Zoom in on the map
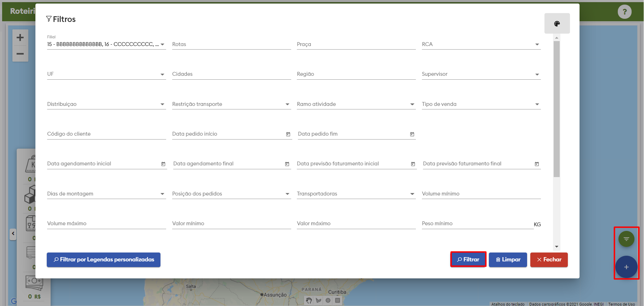Image resolution: width=644 pixels, height=306 pixels. [20, 38]
